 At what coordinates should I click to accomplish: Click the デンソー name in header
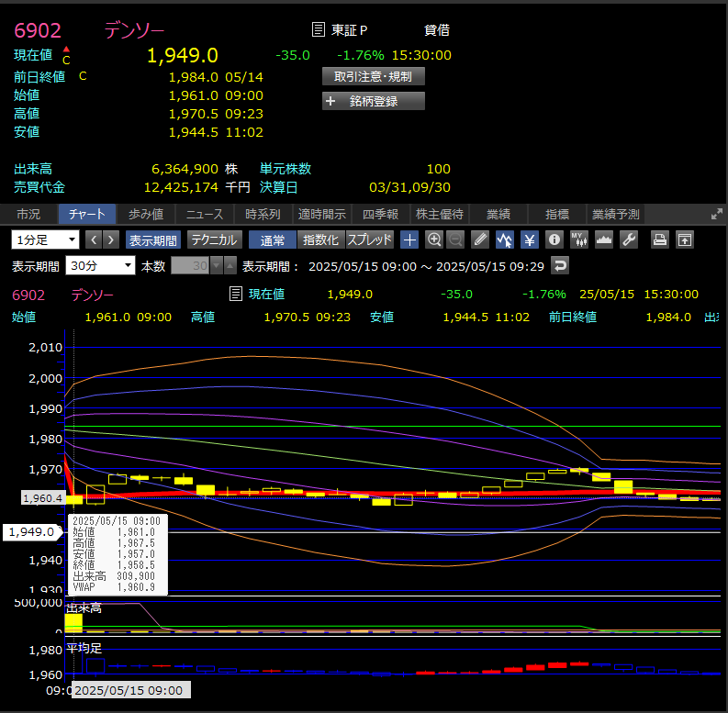(x=134, y=30)
